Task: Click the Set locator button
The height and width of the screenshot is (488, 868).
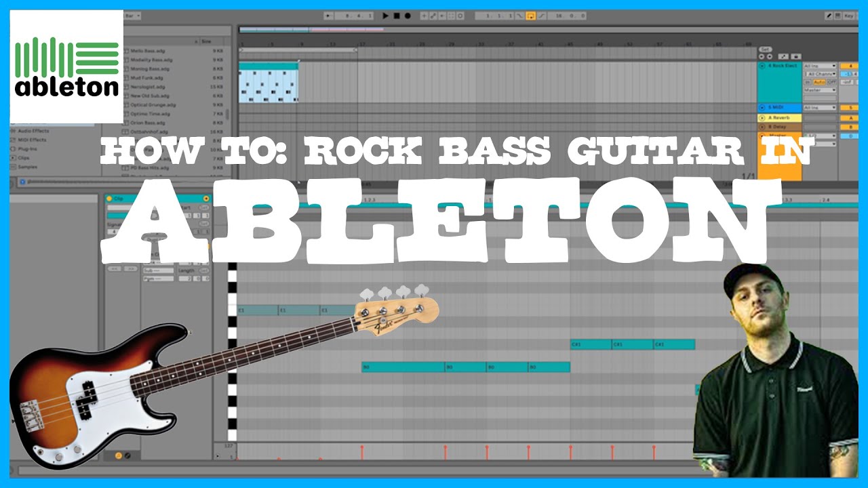Action: [x=766, y=49]
